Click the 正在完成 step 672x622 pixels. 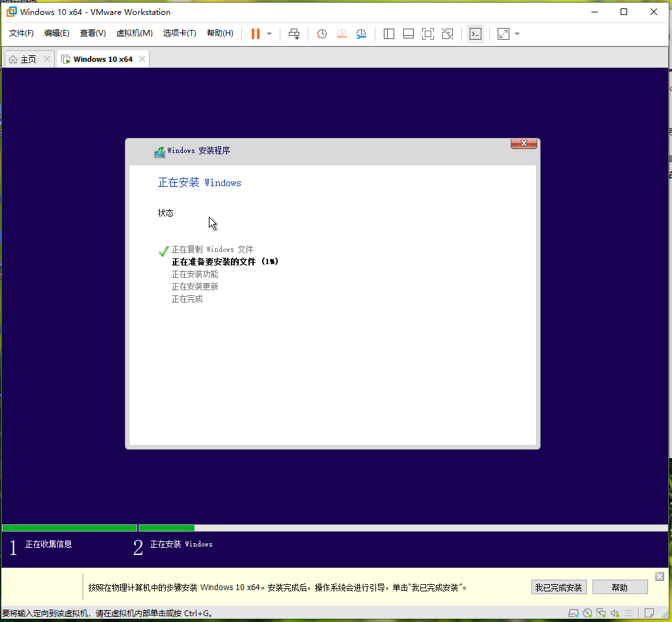[187, 299]
